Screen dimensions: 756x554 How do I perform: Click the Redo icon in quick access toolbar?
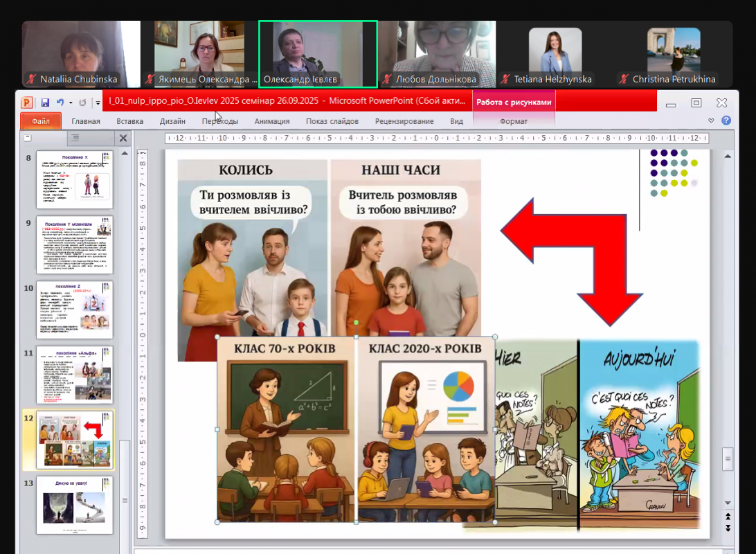click(x=82, y=102)
